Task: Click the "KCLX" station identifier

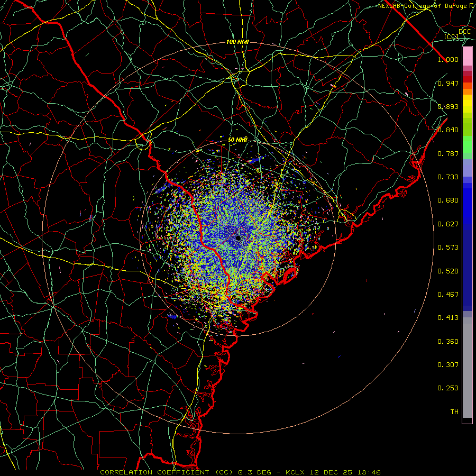Action: click(x=295, y=472)
